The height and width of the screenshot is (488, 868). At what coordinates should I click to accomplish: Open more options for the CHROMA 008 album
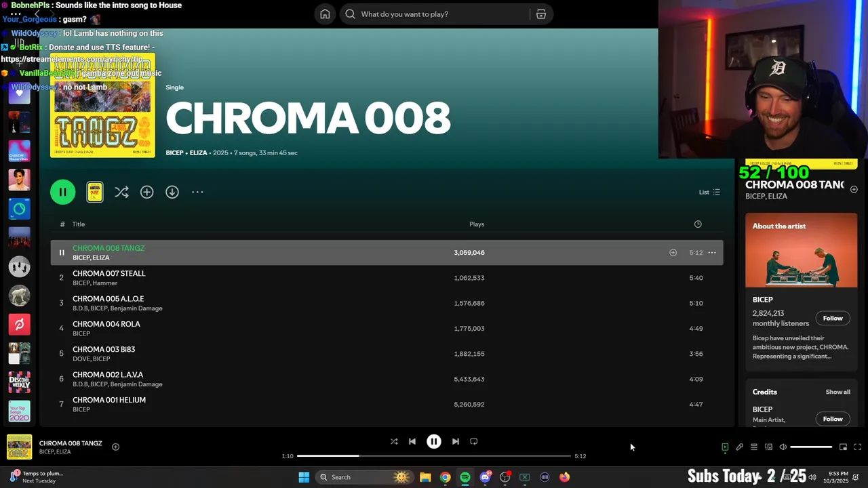[197, 192]
